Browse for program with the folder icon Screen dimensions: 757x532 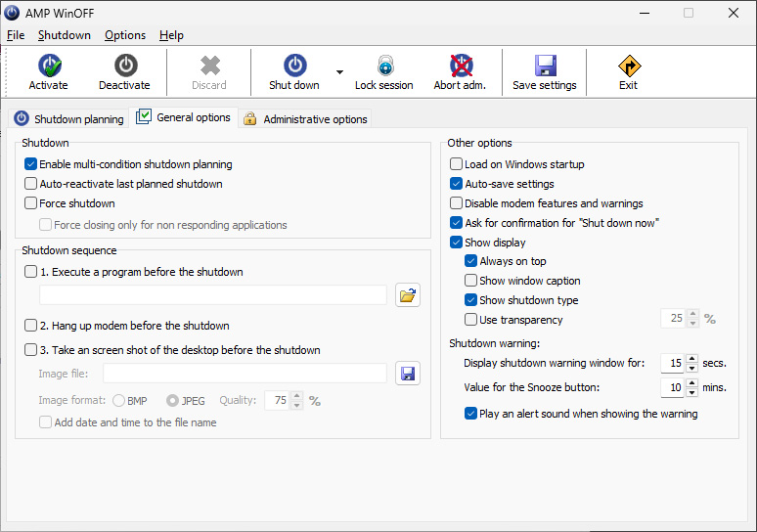point(408,295)
